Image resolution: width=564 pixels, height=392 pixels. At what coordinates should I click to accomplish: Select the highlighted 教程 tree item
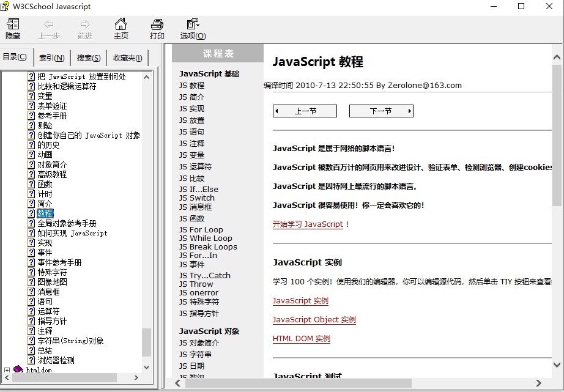coord(45,213)
